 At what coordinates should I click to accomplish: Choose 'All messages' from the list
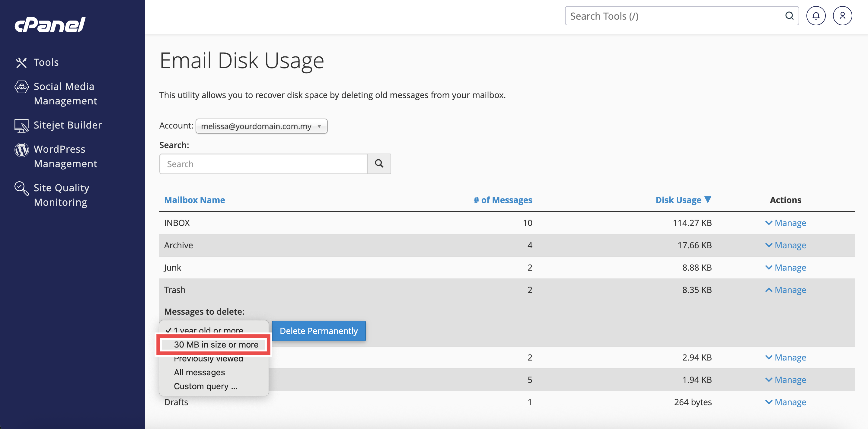pos(199,372)
